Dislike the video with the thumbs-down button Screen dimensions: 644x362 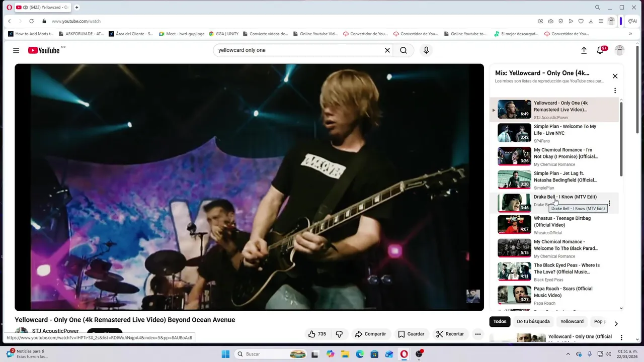tap(339, 334)
